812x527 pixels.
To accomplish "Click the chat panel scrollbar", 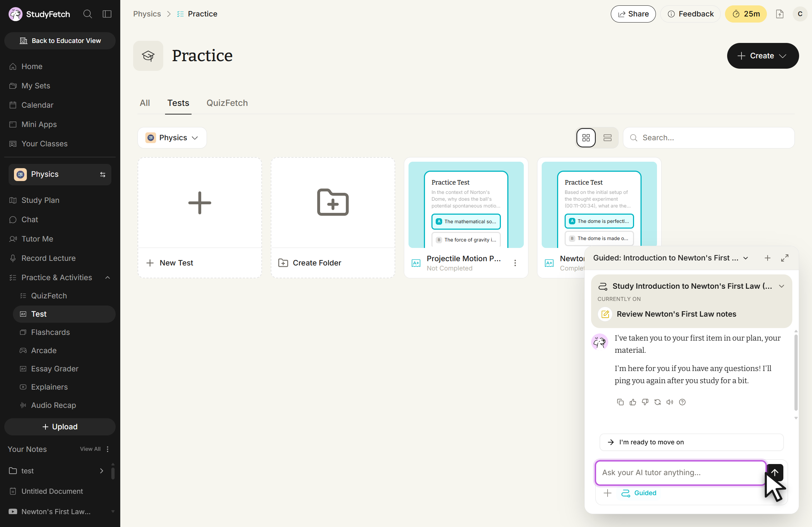I will tap(796, 372).
